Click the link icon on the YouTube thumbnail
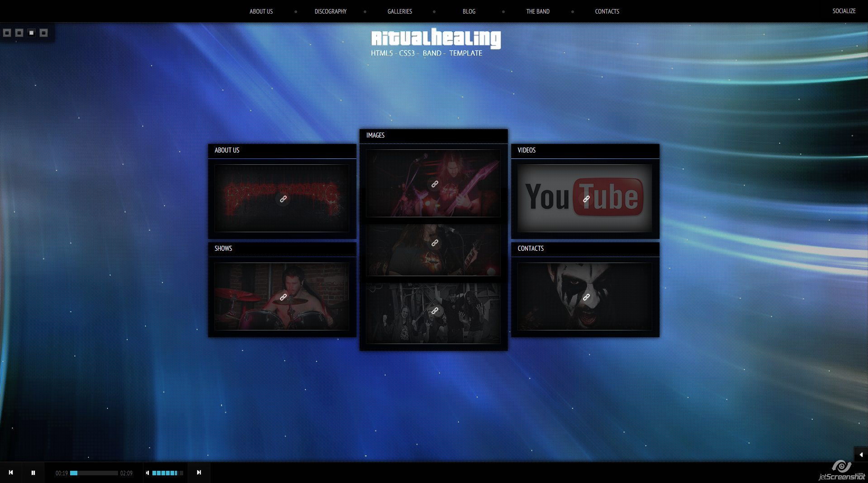 click(586, 199)
